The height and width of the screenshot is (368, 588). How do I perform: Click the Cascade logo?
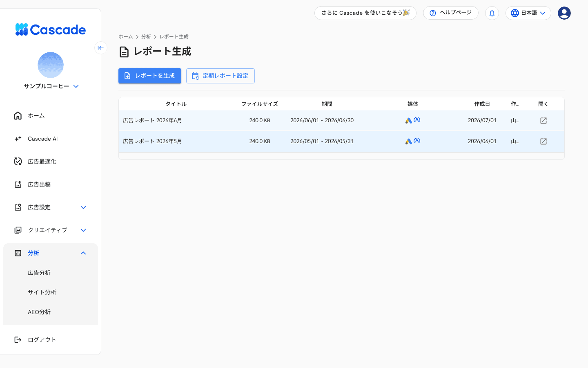[50, 29]
